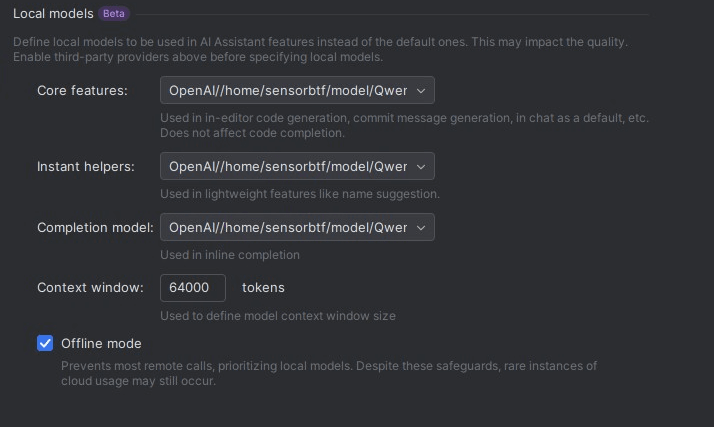Click the Offline mode label text

click(x=101, y=343)
